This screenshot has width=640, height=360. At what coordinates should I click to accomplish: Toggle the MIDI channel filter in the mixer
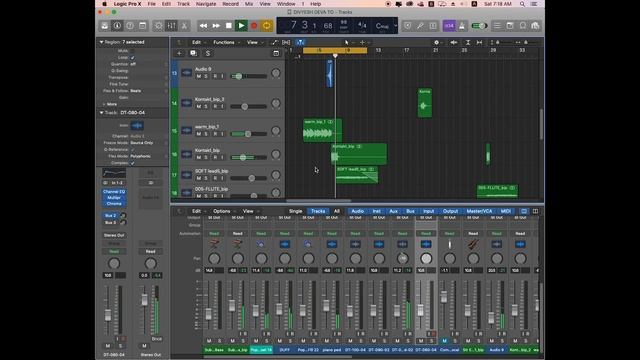[506, 211]
